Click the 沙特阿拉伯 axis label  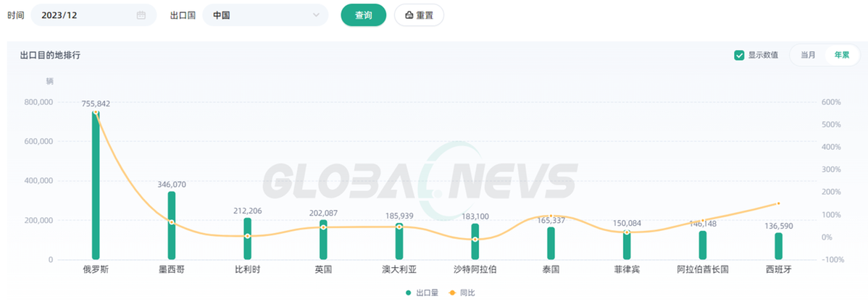click(475, 270)
